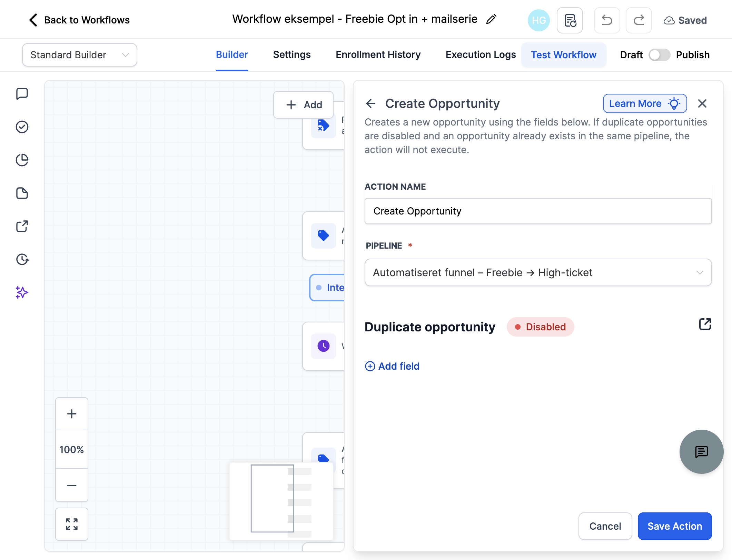Fit workflow to screen with expand icon

[72, 524]
